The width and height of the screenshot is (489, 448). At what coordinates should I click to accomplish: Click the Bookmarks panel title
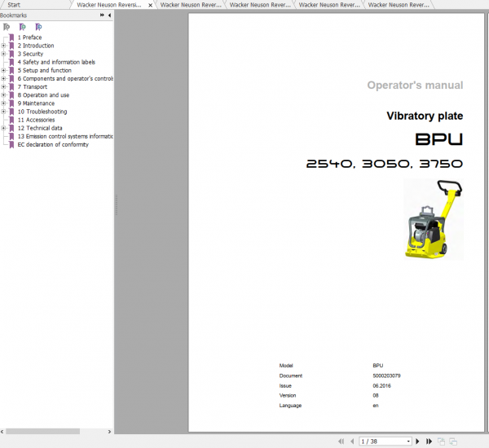(x=13, y=15)
